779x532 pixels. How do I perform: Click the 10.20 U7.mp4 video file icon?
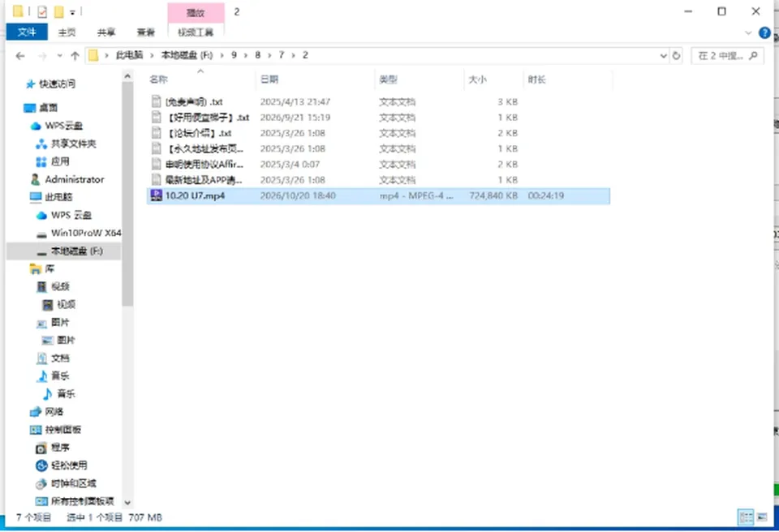pos(157,195)
